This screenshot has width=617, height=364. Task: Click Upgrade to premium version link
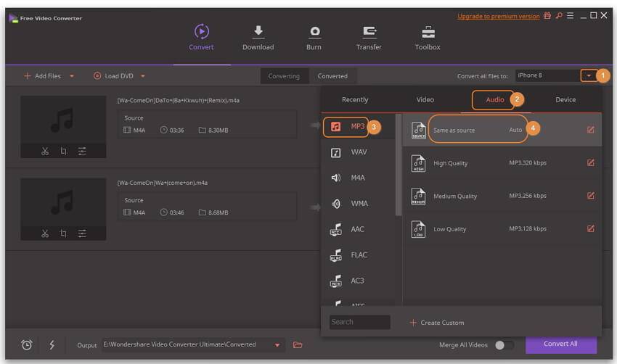click(498, 16)
